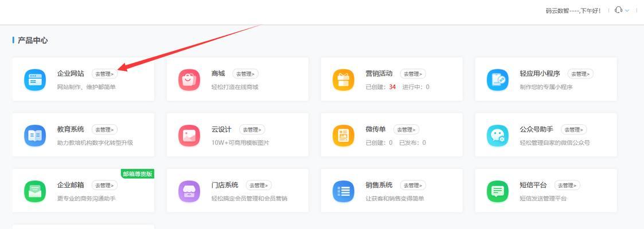The height and width of the screenshot is (229, 644).
Task: Click the 教育系统 open book icon
Action: click(35, 136)
